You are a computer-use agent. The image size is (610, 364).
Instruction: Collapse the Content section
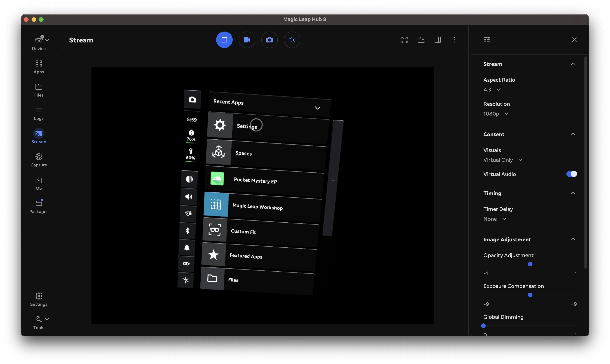(x=573, y=134)
